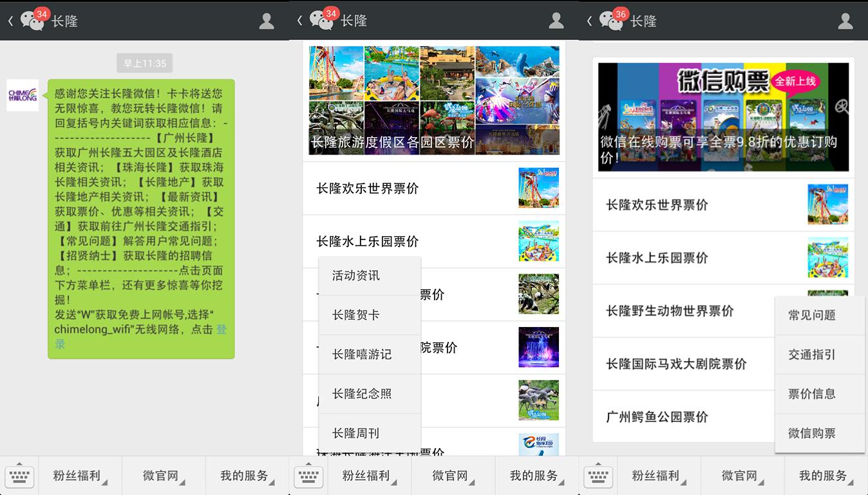Collapse the 粉丝福利 menu below the 活动资讯 popup
Viewport: 868px width, 495px height.
(x=370, y=476)
